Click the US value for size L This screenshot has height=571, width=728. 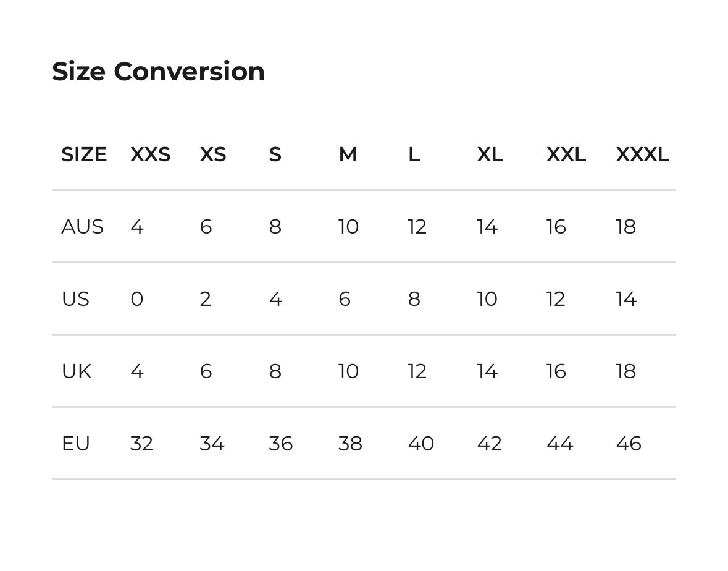[x=414, y=299]
